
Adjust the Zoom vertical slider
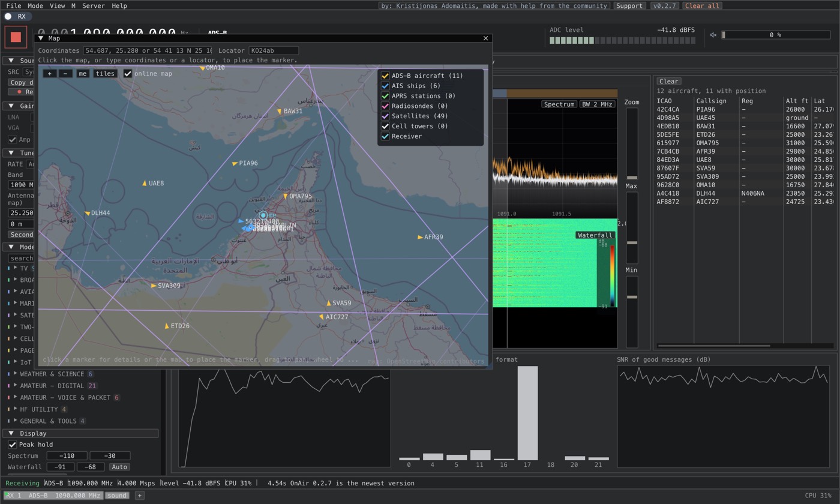tap(631, 144)
